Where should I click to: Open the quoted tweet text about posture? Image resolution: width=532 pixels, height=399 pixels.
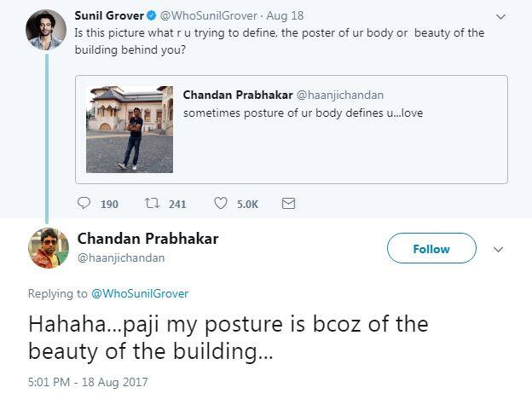click(303, 113)
